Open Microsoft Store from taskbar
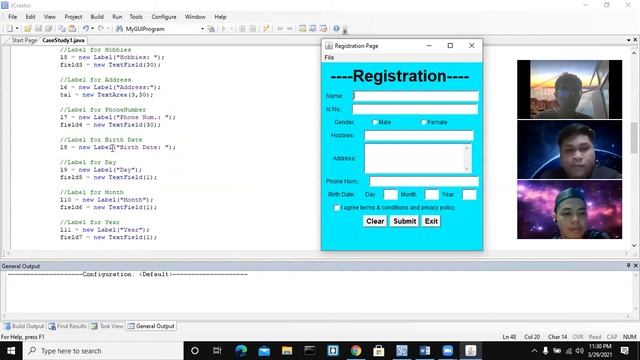640x360 pixels. click(x=378, y=351)
